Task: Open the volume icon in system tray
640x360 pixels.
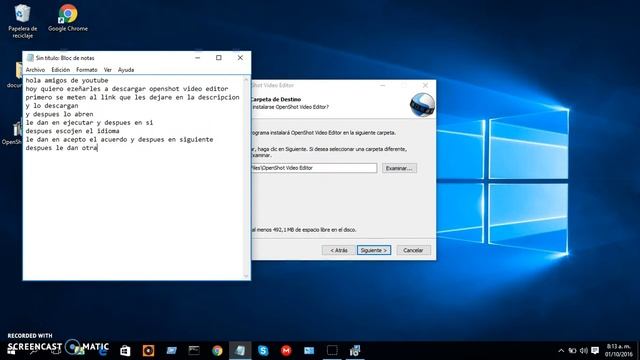Action: [x=584, y=351]
